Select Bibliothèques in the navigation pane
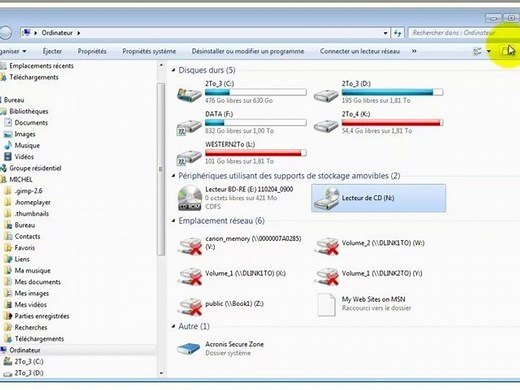 pyautogui.click(x=29, y=111)
